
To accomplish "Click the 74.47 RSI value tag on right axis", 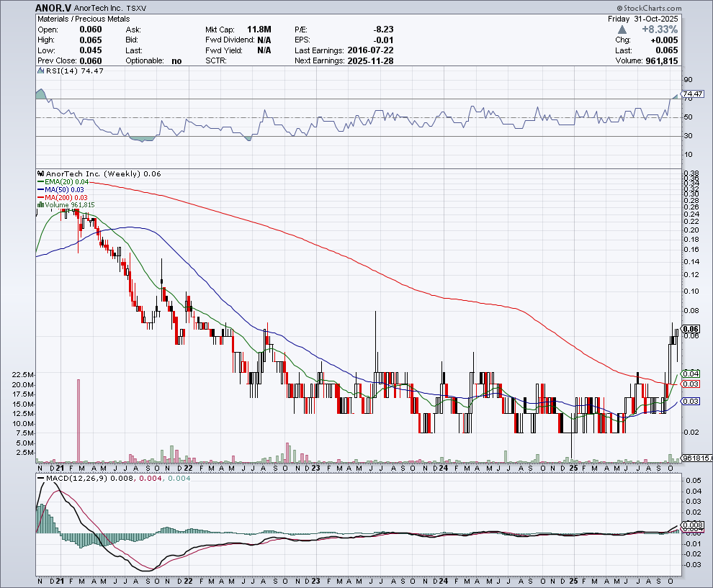I will (693, 94).
